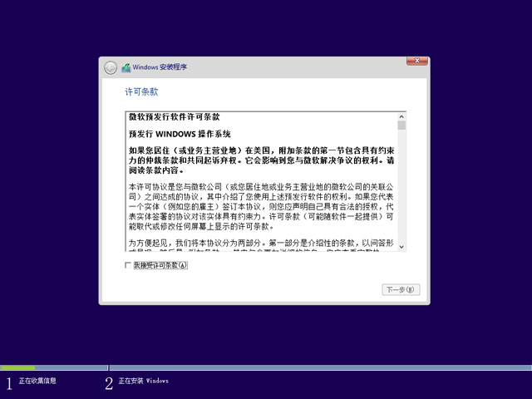Screen dimensions: 532x399
Task: Click the Windows setup program icon
Action: pos(126,67)
